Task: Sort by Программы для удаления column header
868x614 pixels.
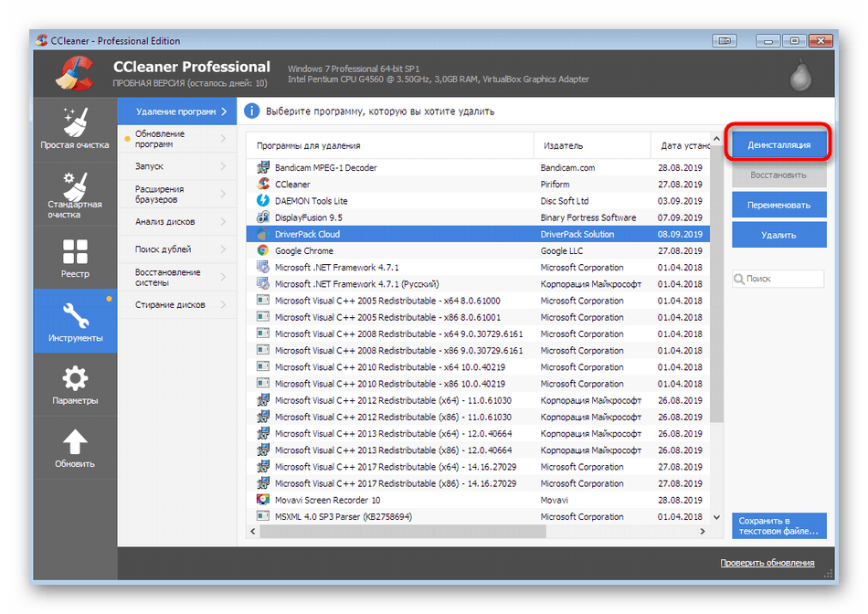Action: (x=390, y=145)
